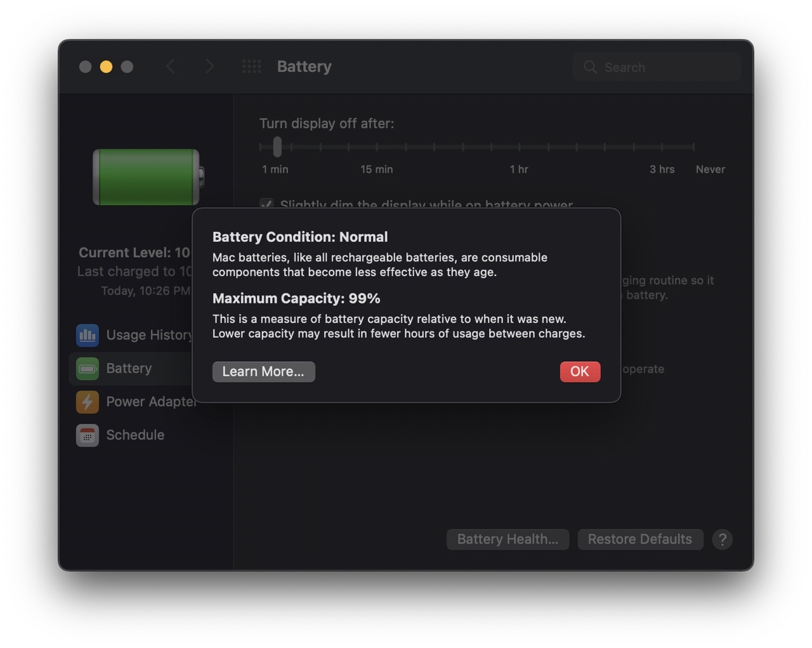The height and width of the screenshot is (648, 812).
Task: Toggle the slightly dim display checkbox
Action: [x=266, y=203]
